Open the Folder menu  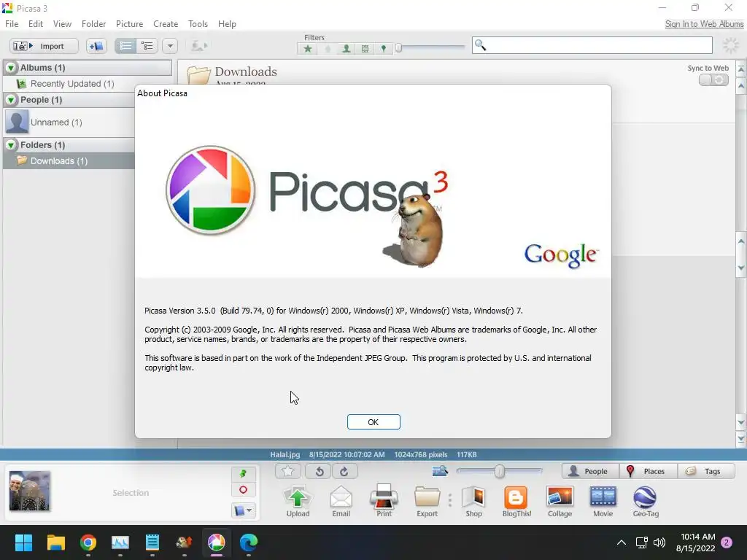click(x=93, y=24)
